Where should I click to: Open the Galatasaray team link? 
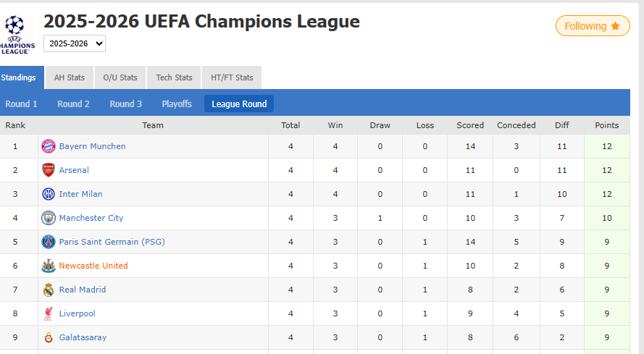tap(83, 337)
